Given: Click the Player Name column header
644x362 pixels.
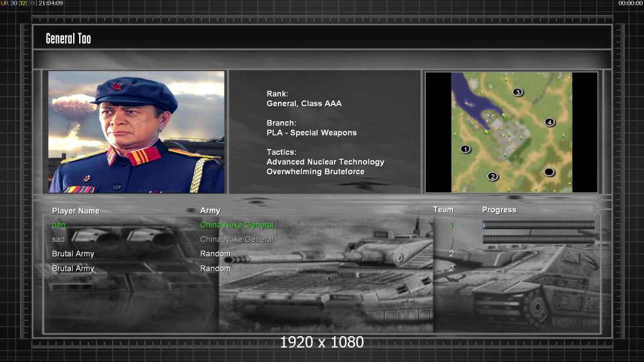Looking at the screenshot, I should [x=76, y=211].
